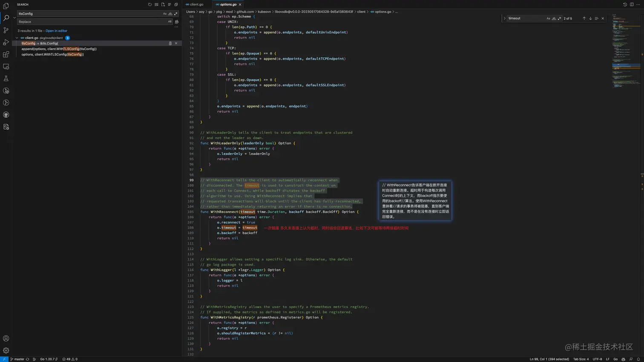Open Run and Debug view

[x=6, y=42]
